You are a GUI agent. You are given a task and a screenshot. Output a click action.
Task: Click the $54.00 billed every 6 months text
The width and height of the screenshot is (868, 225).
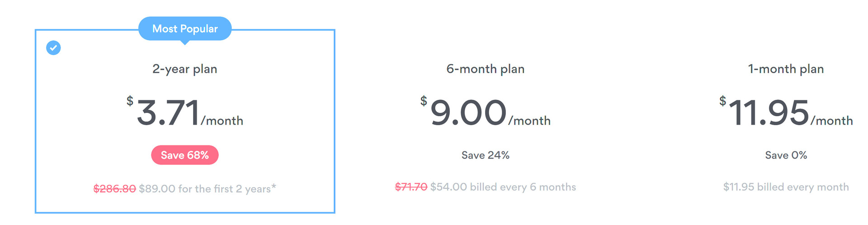503,187
